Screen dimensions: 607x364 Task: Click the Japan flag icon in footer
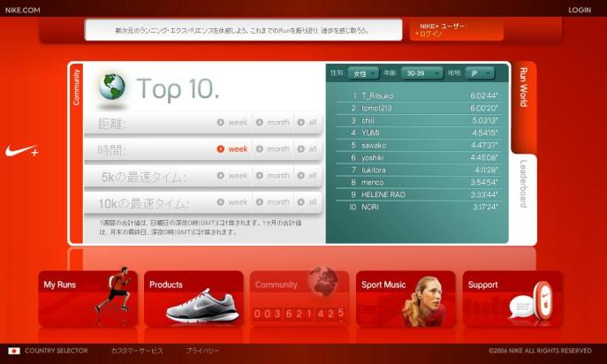coord(14,351)
